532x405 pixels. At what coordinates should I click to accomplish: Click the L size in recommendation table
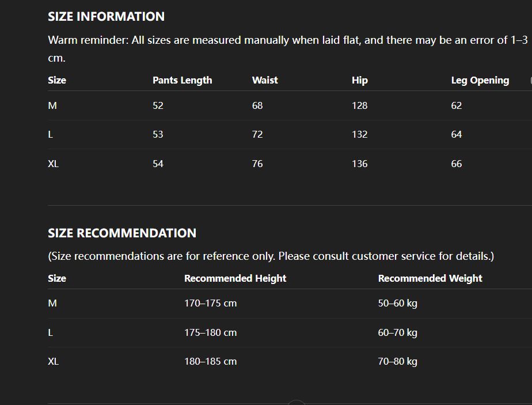click(x=51, y=333)
